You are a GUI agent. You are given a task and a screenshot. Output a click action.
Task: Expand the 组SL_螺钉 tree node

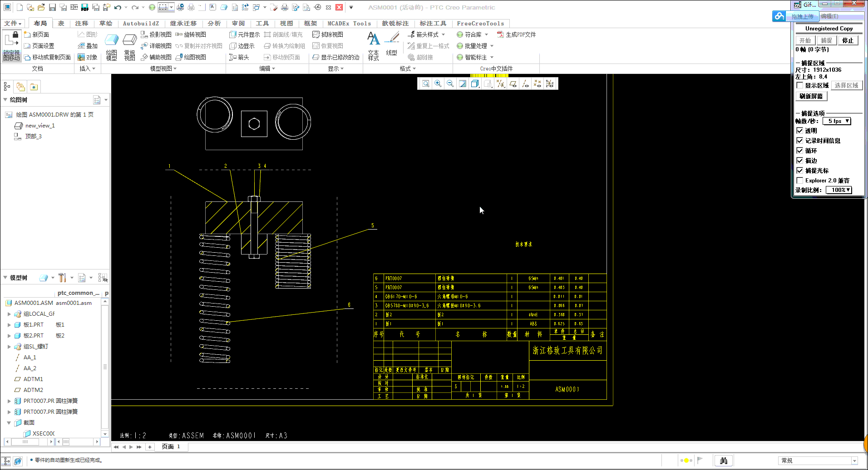(9, 347)
